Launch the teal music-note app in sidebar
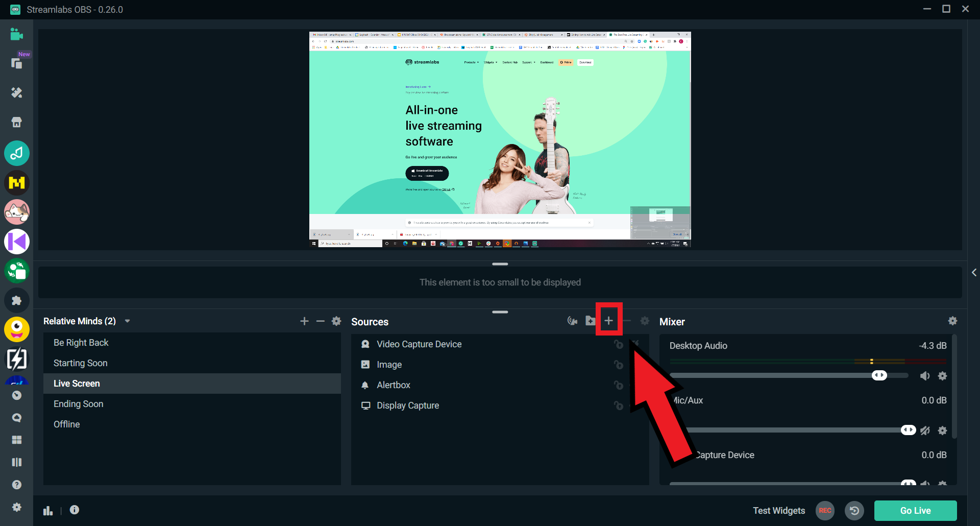This screenshot has width=980, height=526. [17, 153]
